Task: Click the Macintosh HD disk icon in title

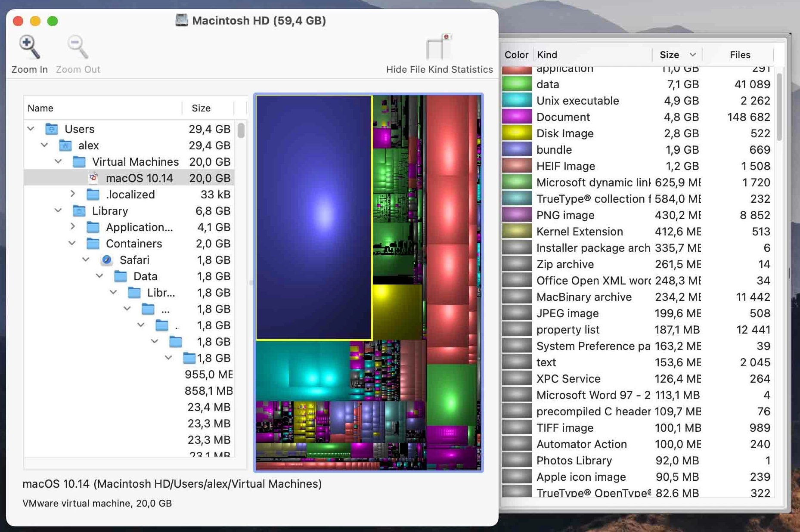Action: pyautogui.click(x=182, y=20)
